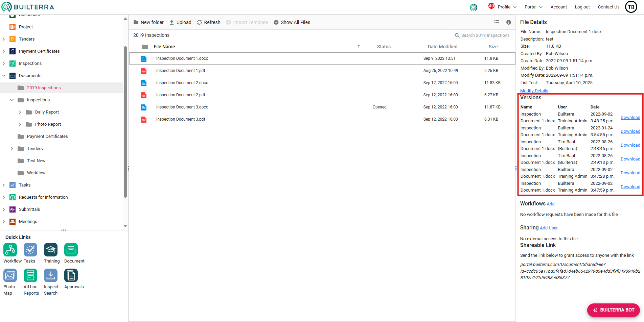Click the Word icon for Inspection Document 2.docx
This screenshot has width=644, height=322.
click(144, 83)
